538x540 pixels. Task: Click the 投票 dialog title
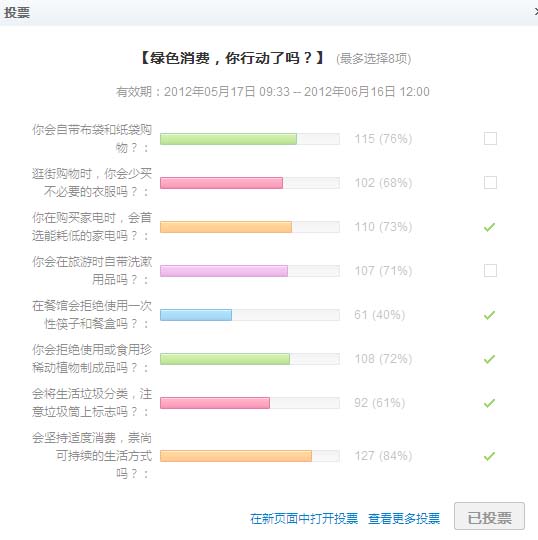click(17, 12)
